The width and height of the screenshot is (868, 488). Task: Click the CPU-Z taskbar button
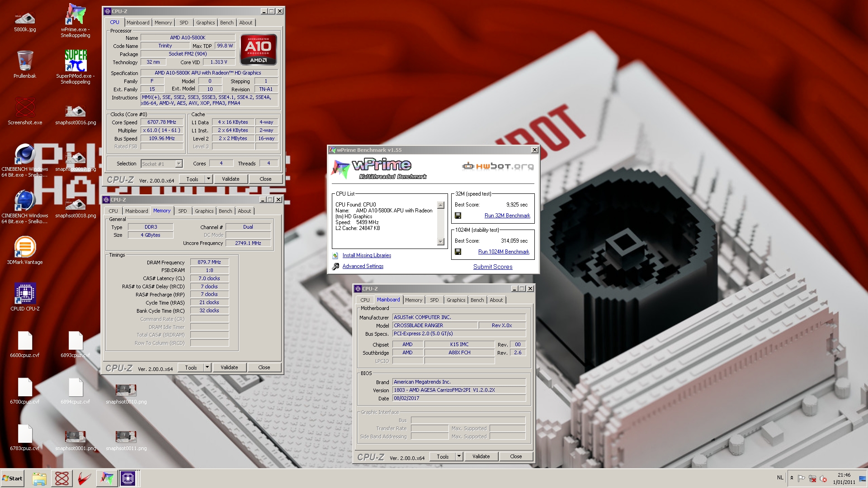[128, 479]
